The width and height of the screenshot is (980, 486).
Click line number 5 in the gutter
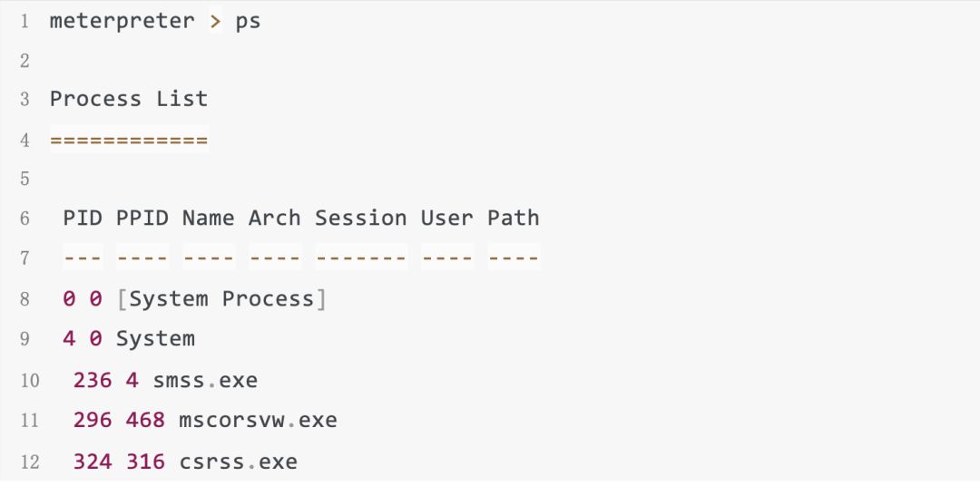coord(25,180)
